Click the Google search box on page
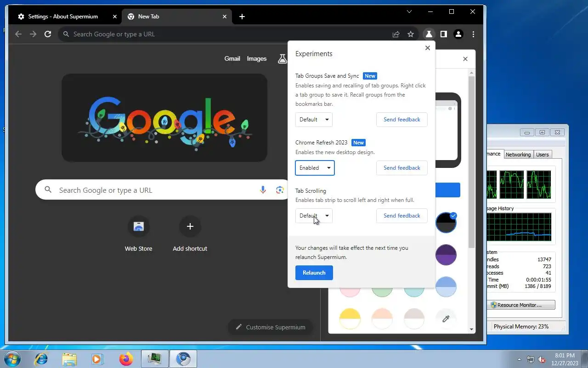Screen dimensions: 588x368 [x=162, y=190]
